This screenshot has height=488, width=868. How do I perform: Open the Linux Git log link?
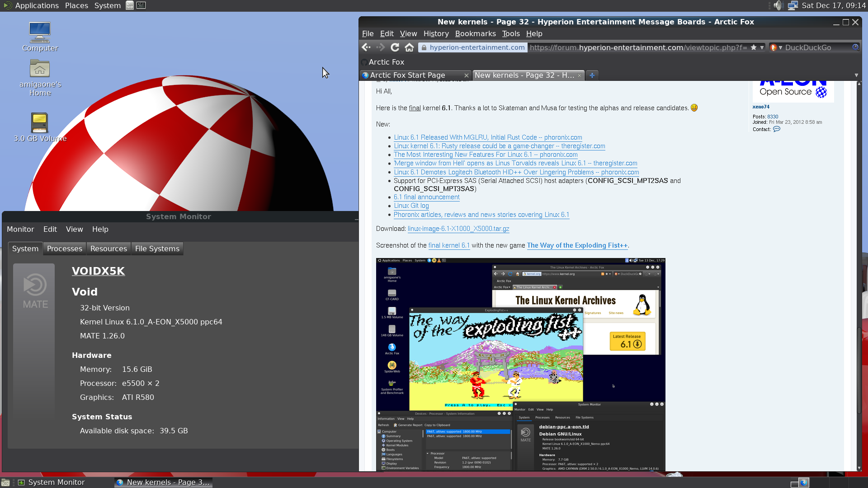pos(411,206)
